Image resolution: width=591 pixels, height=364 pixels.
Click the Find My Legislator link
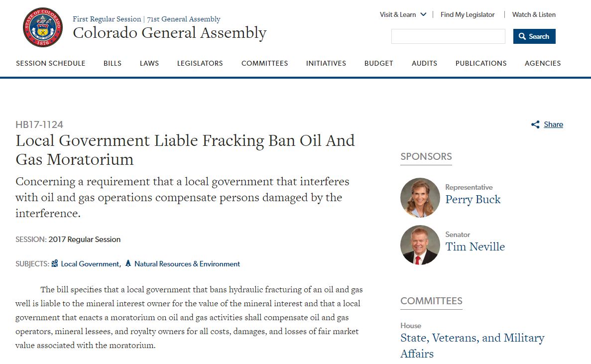coord(468,14)
